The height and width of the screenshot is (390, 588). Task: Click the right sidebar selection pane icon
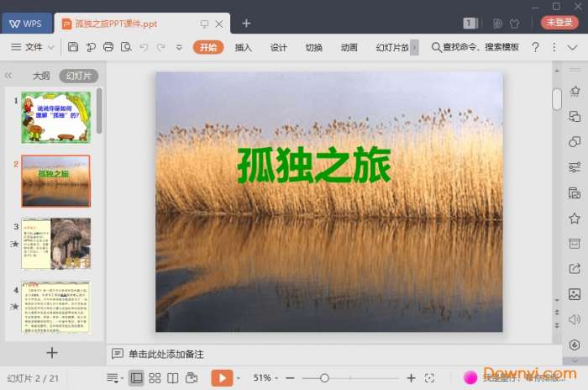[x=575, y=116]
